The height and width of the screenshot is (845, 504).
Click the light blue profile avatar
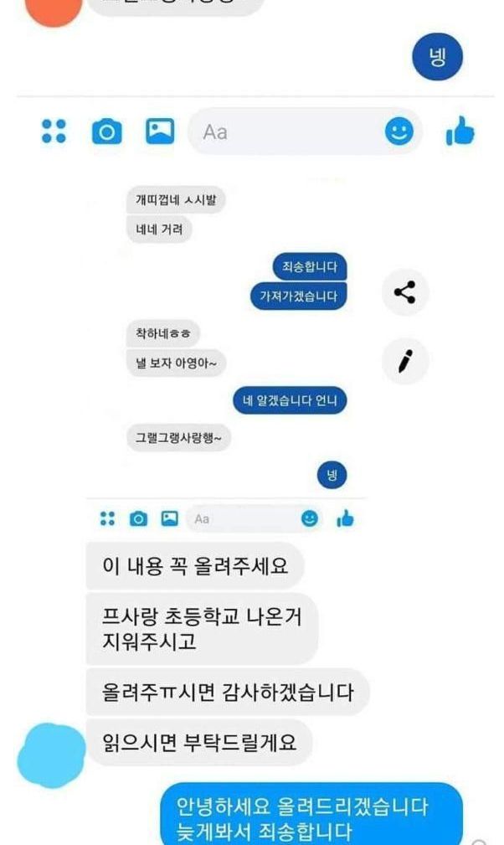click(x=52, y=755)
